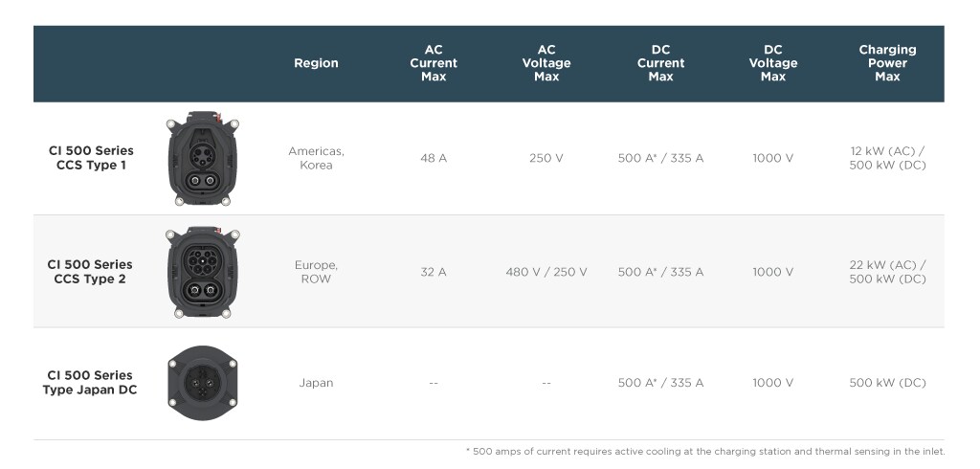Click the active cooling footnote text

tap(705, 451)
